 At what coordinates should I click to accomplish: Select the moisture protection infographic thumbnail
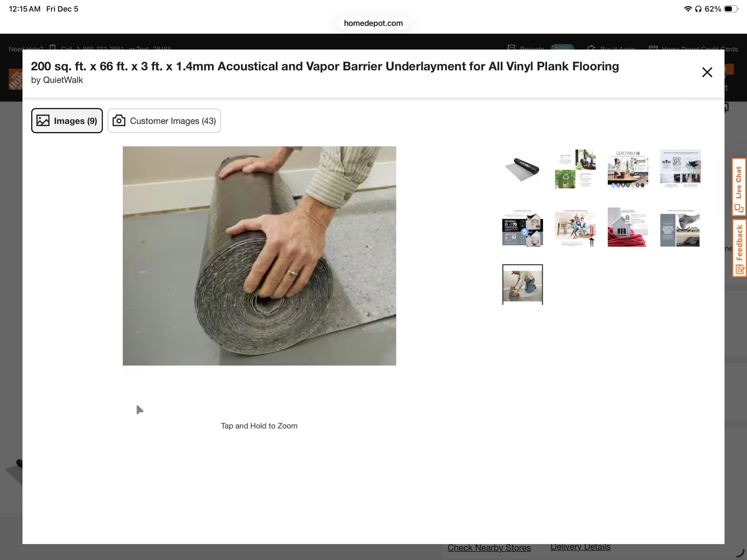tap(680, 169)
